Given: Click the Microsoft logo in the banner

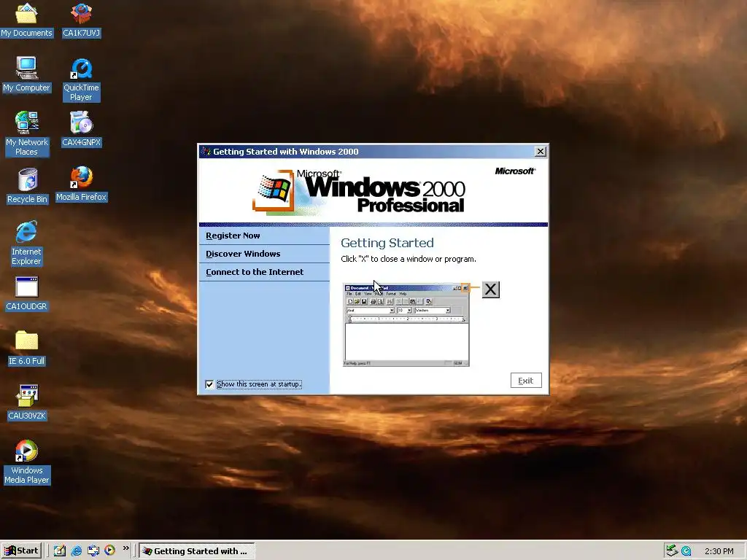Looking at the screenshot, I should click(x=515, y=171).
